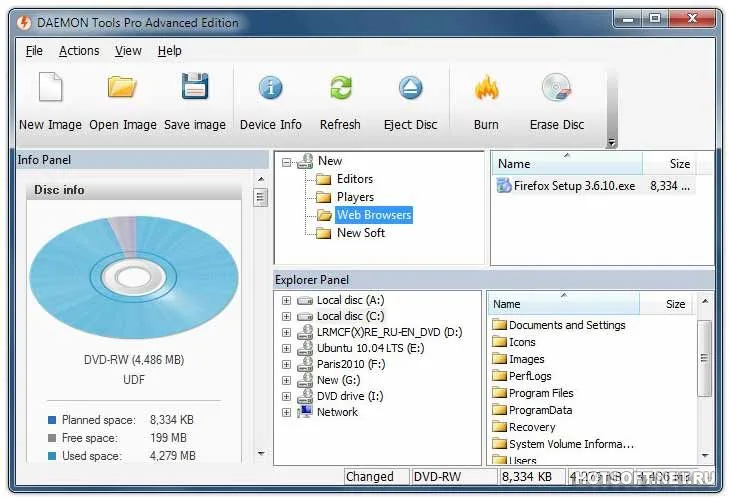The height and width of the screenshot is (498, 729).
Task: Click Explorer file list scroll-down arrow
Action: coord(705,455)
